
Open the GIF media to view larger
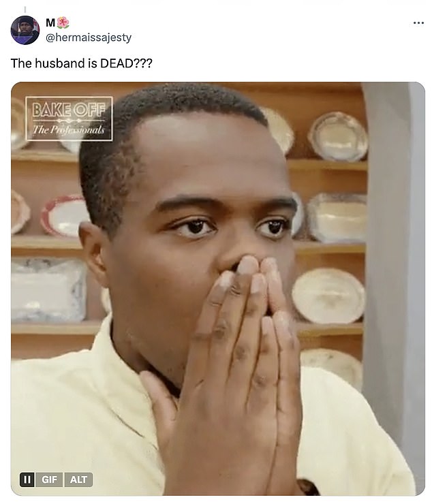tap(218, 289)
